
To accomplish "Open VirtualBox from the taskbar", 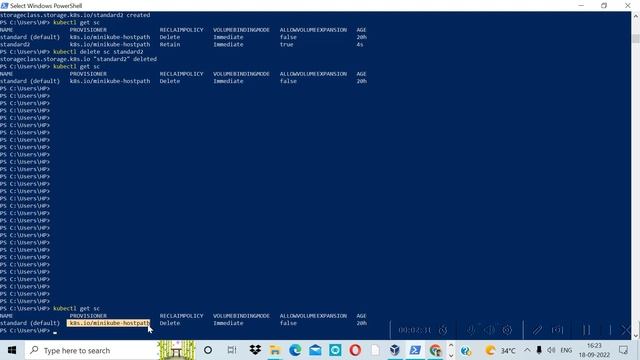I will pos(395,350).
